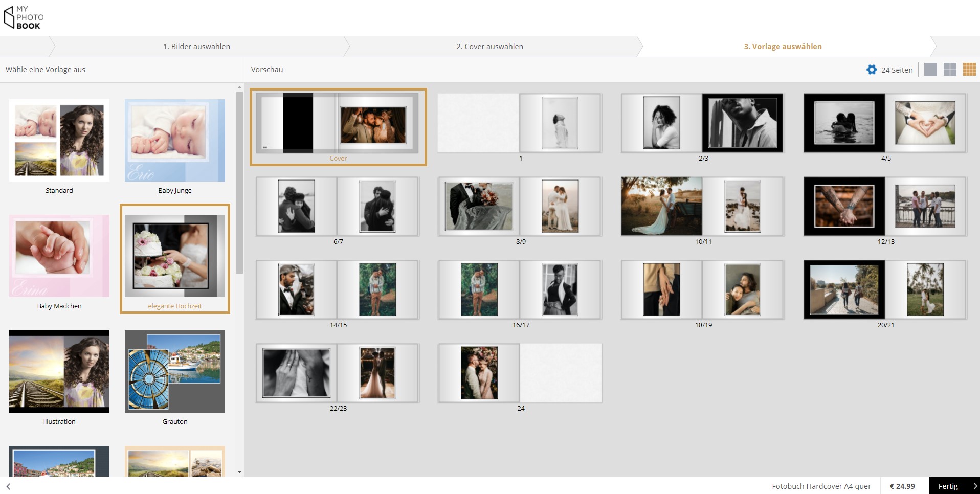Go to step 1. Bilder auswählen
The image size is (980, 494).
pos(196,47)
